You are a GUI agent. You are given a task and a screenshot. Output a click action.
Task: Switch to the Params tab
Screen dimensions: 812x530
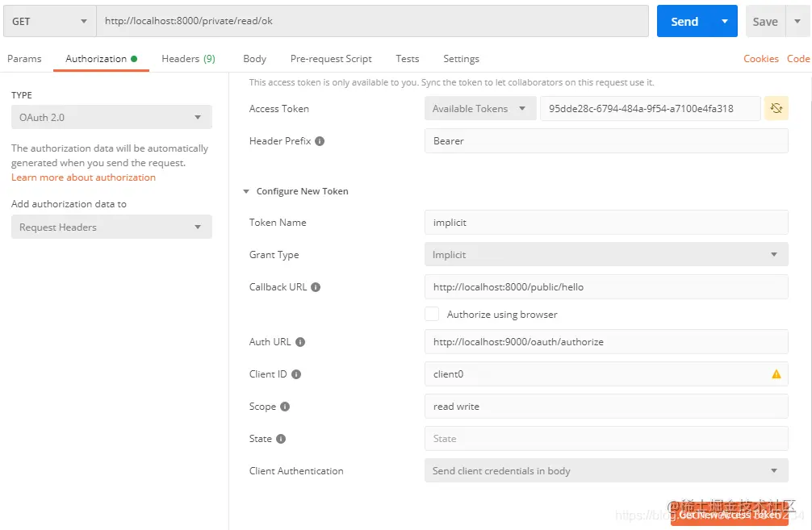(24, 59)
